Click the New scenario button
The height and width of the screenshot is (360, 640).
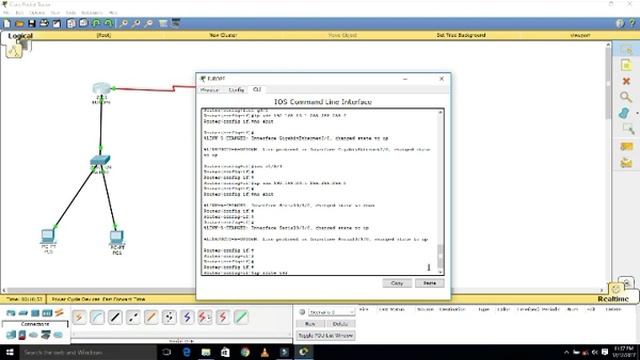point(310,324)
